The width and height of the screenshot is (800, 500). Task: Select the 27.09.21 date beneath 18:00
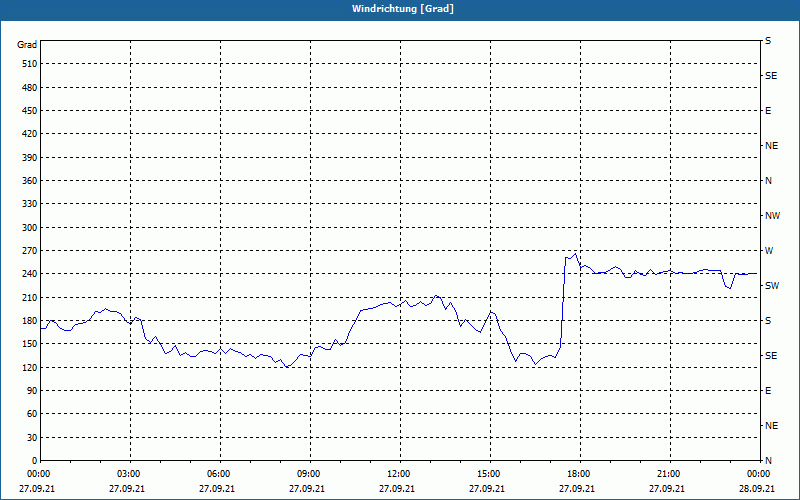tap(577, 489)
